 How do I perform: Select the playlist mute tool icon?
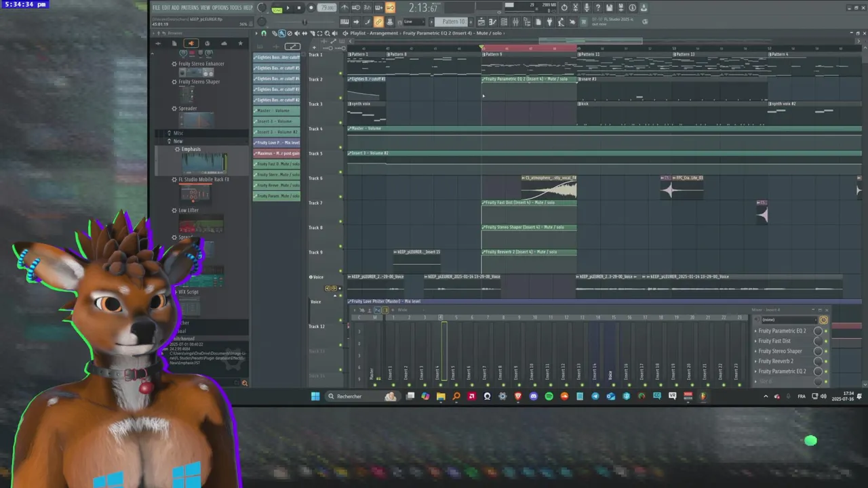pos(297,33)
